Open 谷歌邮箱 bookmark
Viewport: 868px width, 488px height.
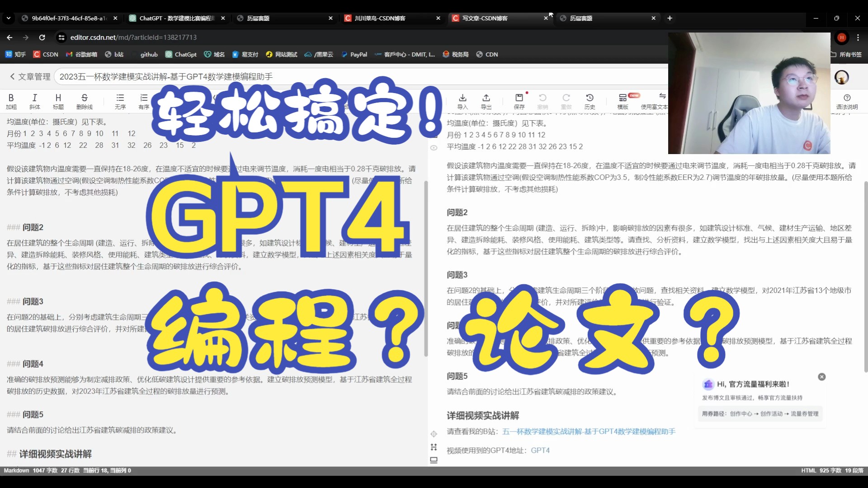[81, 54]
